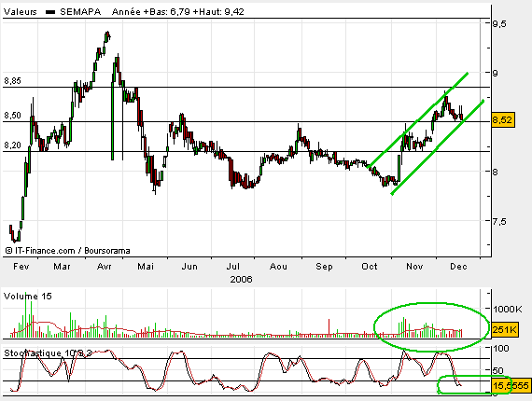Click the 'Mai' month axis label
Screen dimensions: 532x401
point(146,267)
